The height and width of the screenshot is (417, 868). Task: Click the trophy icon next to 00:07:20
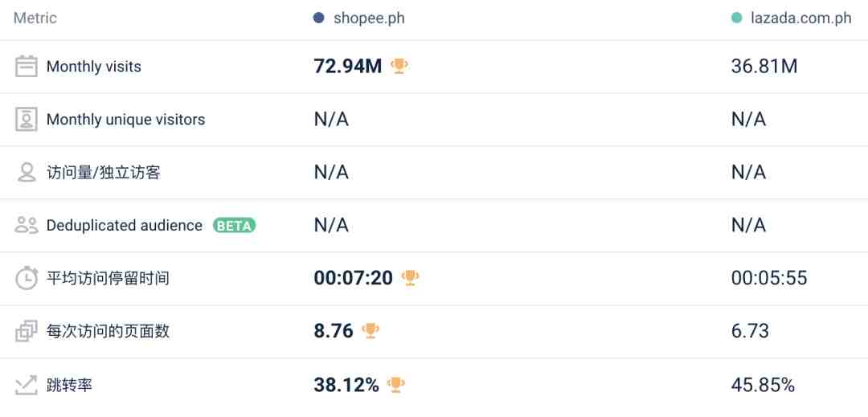click(410, 278)
